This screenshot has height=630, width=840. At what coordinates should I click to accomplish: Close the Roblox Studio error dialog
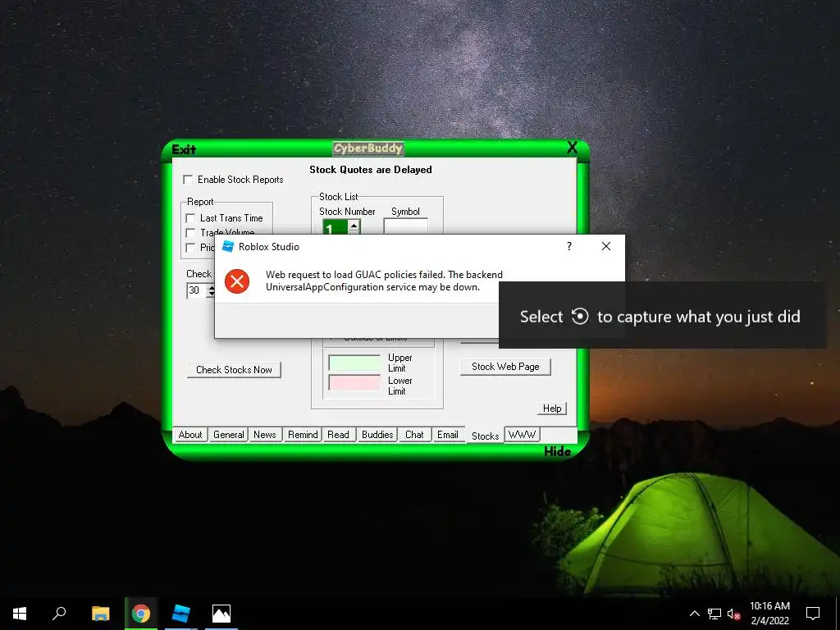click(x=606, y=246)
